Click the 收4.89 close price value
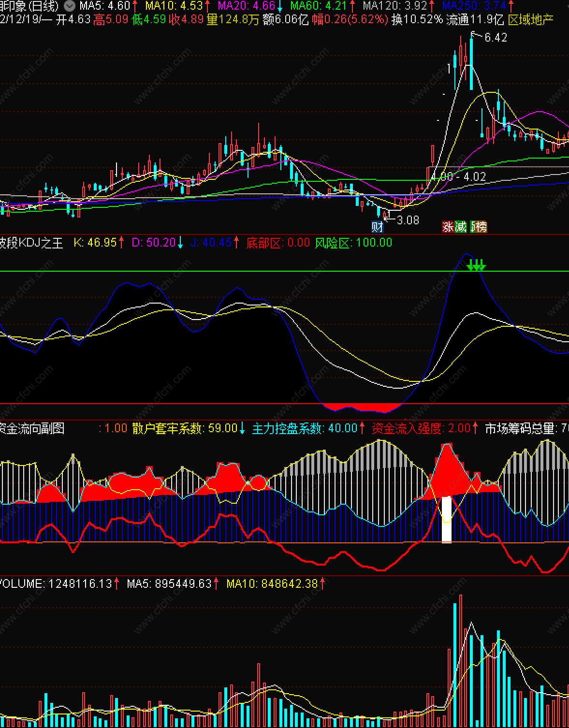The image size is (569, 728). coord(187,19)
